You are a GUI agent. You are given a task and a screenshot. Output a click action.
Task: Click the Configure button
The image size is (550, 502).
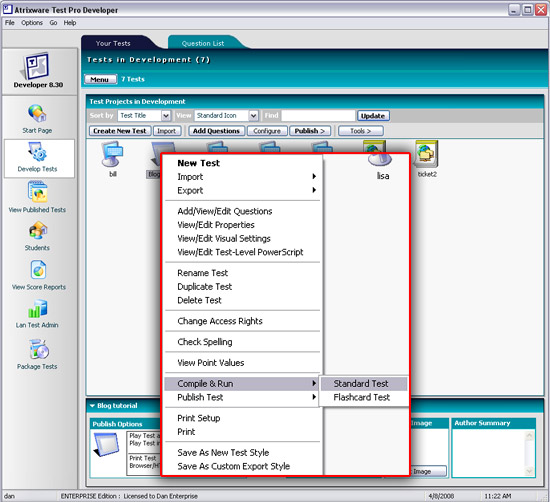click(267, 131)
